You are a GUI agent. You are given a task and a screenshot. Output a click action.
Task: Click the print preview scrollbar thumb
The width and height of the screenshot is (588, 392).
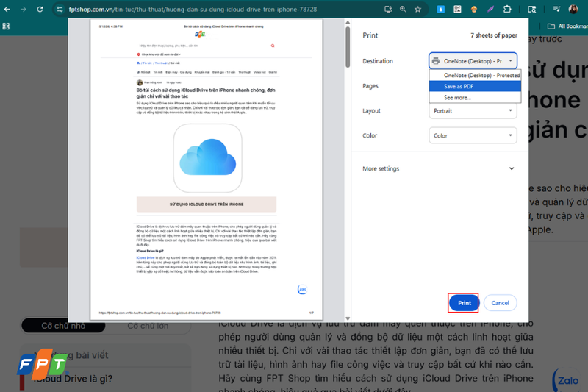348,47
